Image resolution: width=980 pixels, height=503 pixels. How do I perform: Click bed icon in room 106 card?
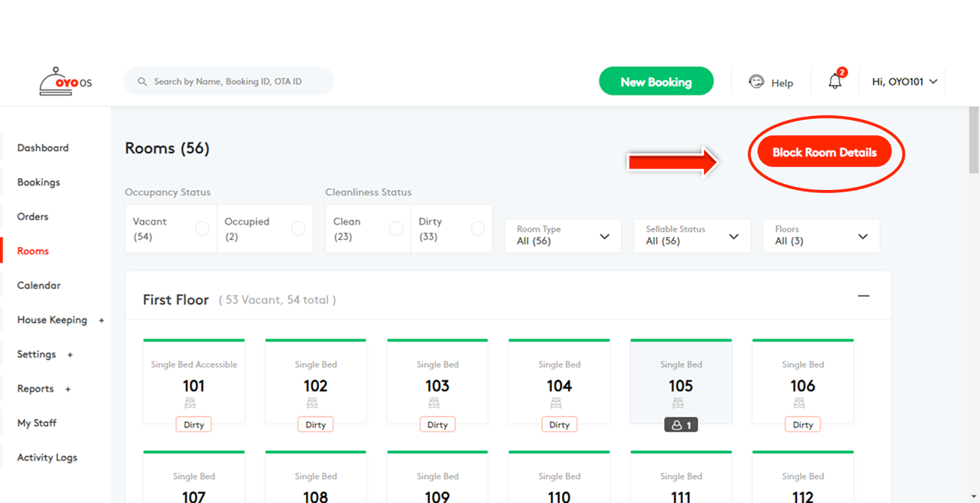pos(799,403)
